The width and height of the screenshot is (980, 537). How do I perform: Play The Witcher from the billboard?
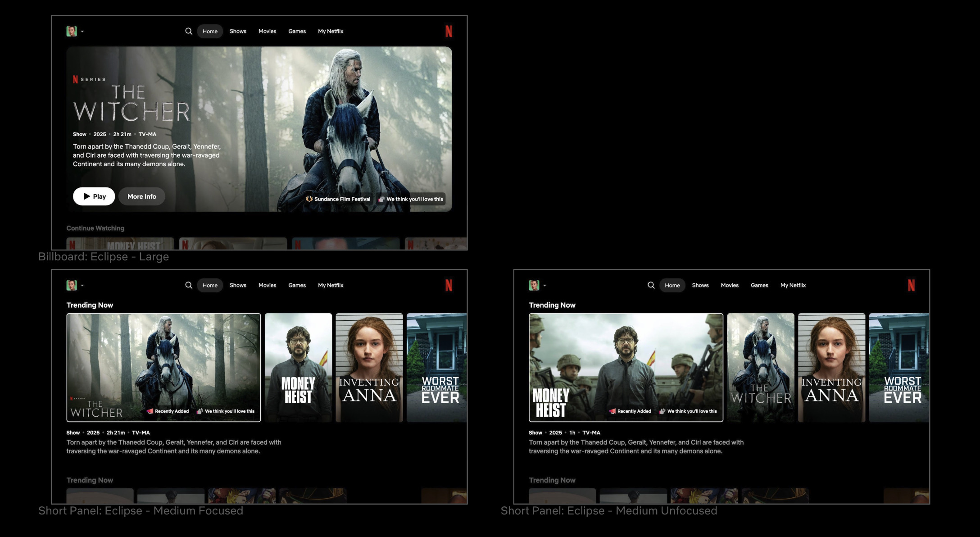tap(94, 196)
